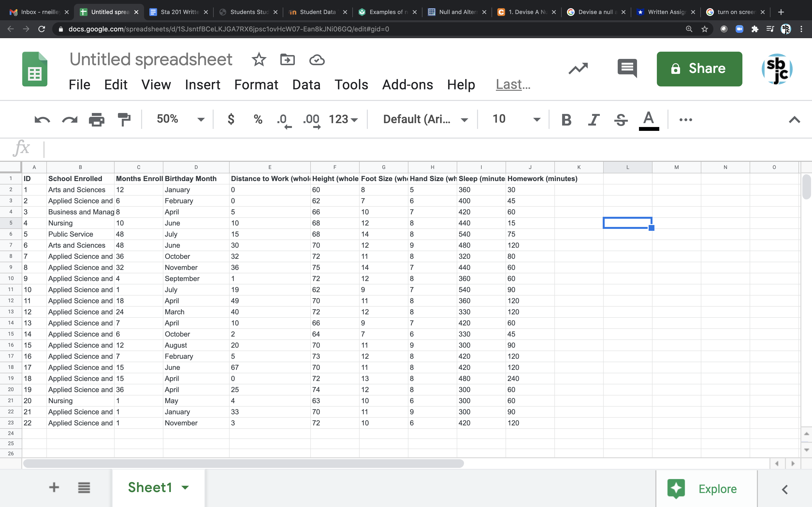Viewport: 812px width, 507px height.
Task: Open the Format menu
Action: [256, 85]
